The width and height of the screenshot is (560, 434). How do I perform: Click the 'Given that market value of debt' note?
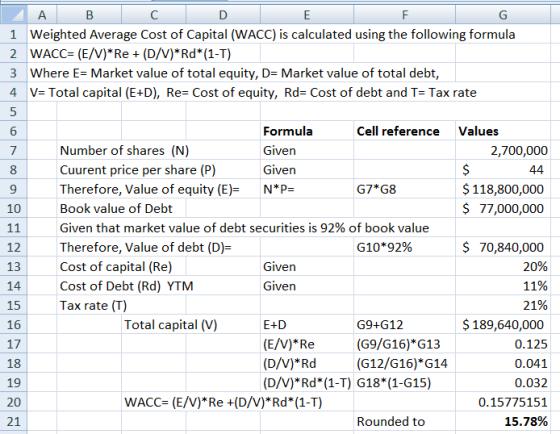tap(244, 228)
